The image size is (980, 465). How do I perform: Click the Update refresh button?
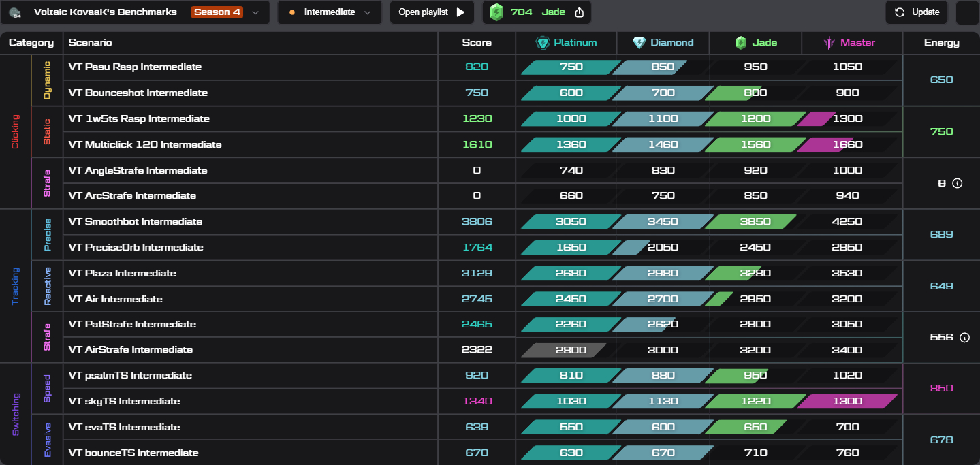917,12
